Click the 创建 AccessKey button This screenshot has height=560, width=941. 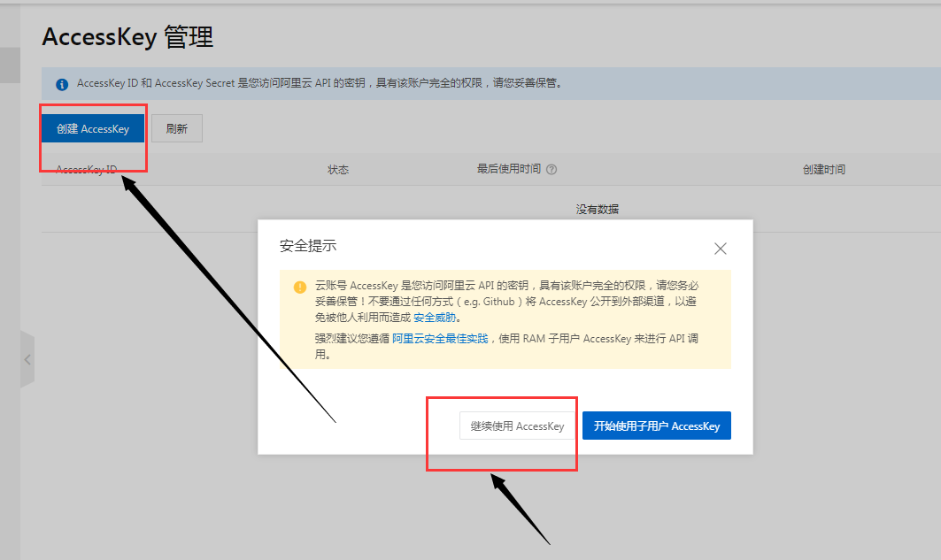[x=92, y=128]
